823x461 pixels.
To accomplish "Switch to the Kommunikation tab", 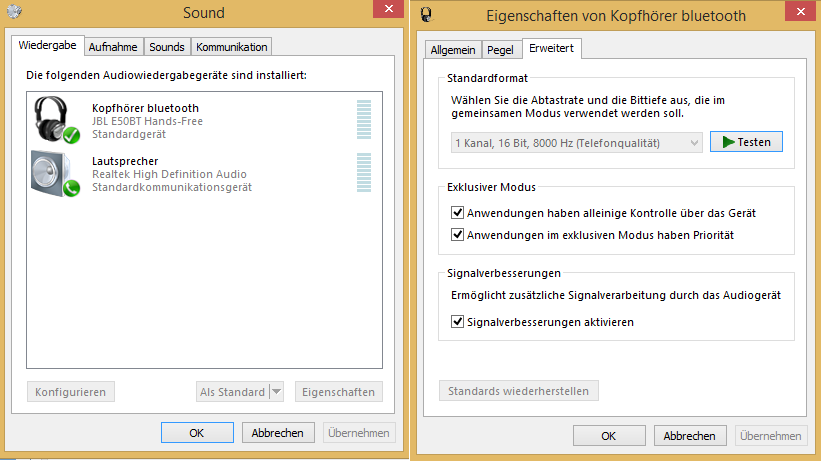I will 231,47.
